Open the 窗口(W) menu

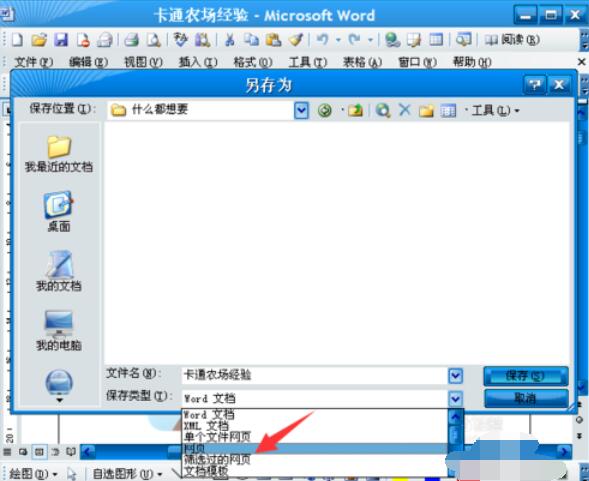point(417,62)
